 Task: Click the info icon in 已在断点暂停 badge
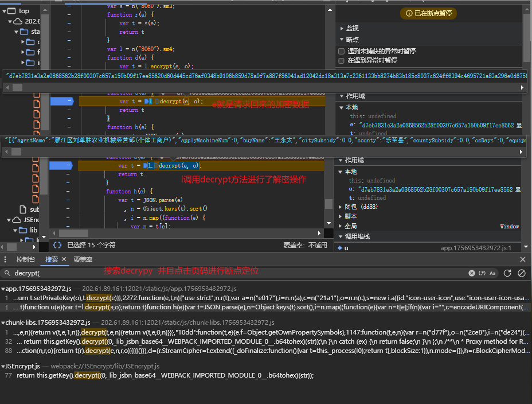409,13
